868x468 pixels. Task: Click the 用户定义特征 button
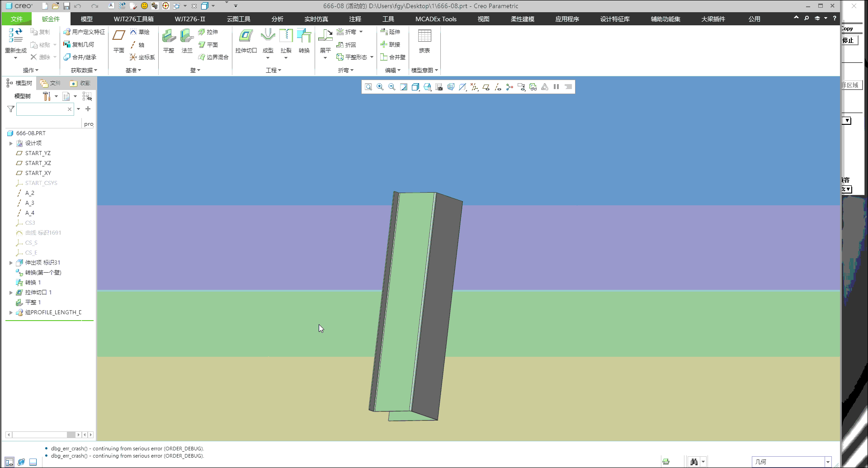coord(84,32)
